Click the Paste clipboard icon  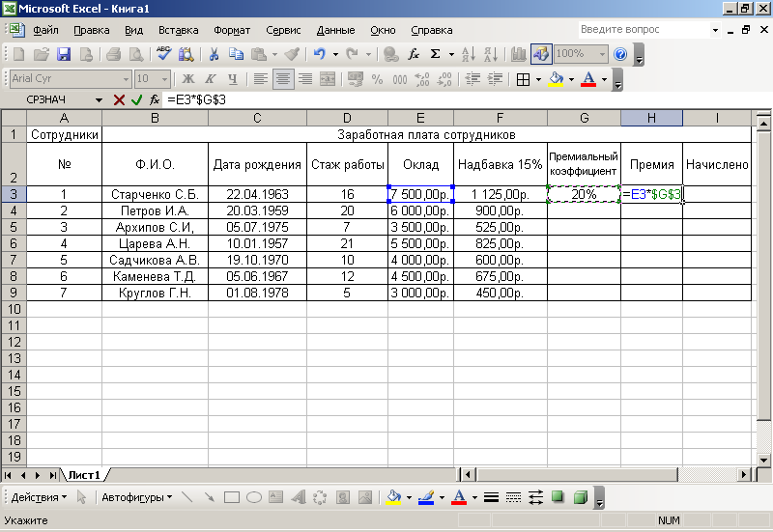(x=259, y=54)
